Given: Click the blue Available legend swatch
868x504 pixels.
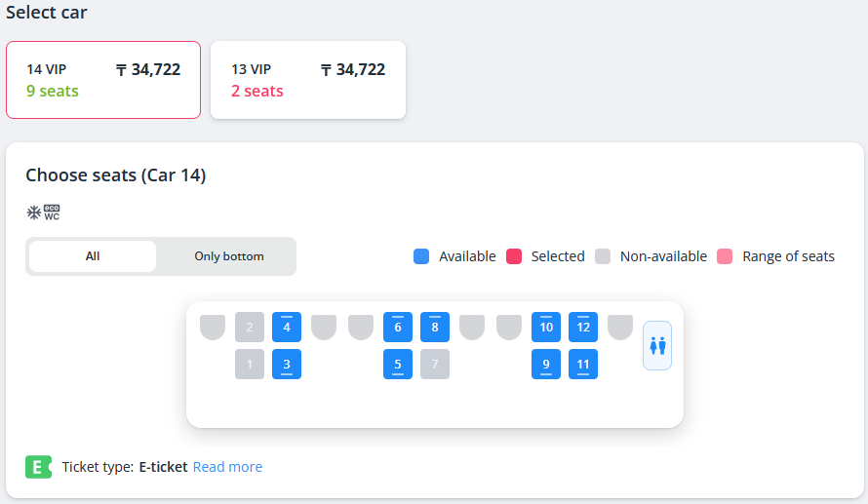Looking at the screenshot, I should 421,256.
